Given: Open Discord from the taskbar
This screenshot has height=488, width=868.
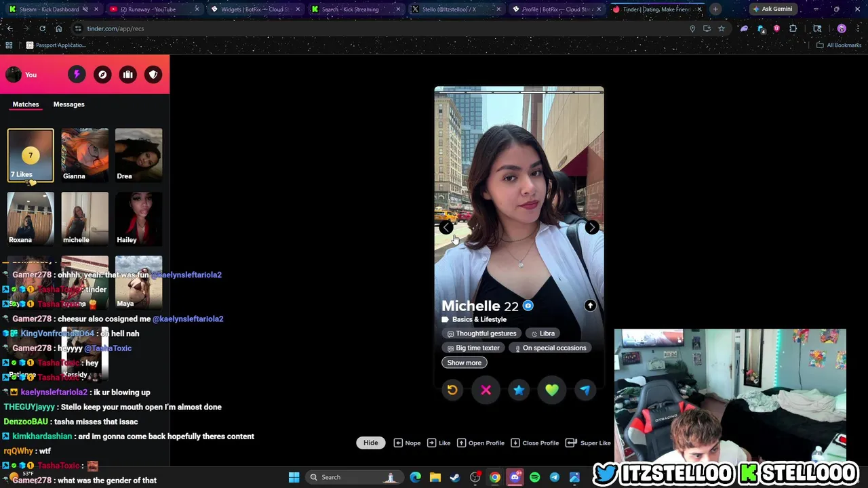Looking at the screenshot, I should [515, 477].
